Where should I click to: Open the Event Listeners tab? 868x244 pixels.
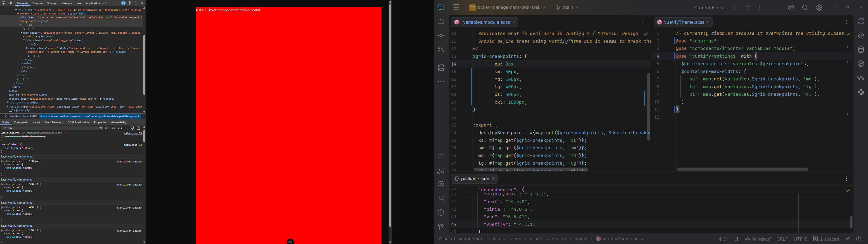(54, 123)
